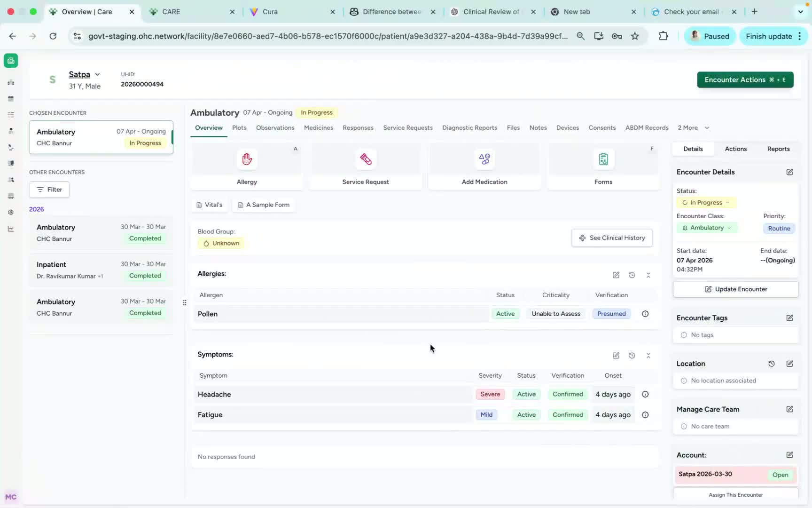This screenshot has width=812, height=508.
Task: Switch to the Medicines tab
Action: (x=319, y=128)
